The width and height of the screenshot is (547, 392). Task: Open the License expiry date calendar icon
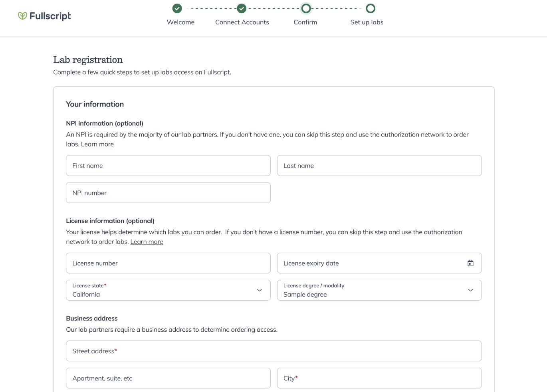(470, 263)
